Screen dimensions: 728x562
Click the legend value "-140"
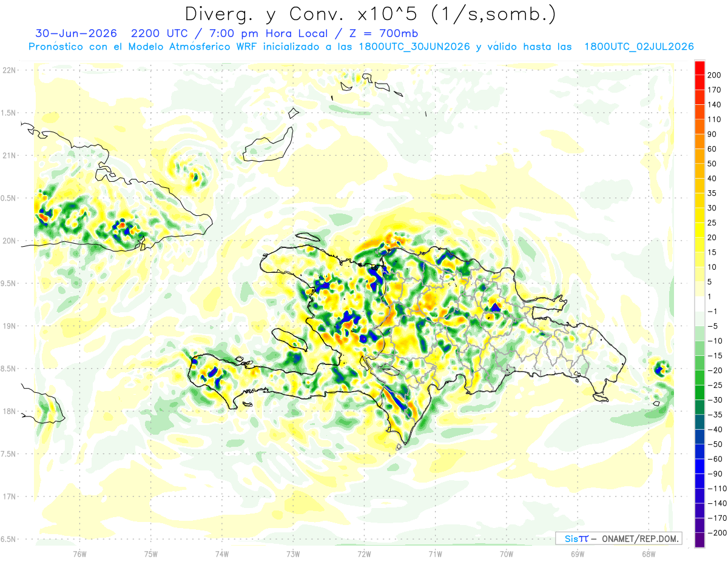click(x=716, y=503)
